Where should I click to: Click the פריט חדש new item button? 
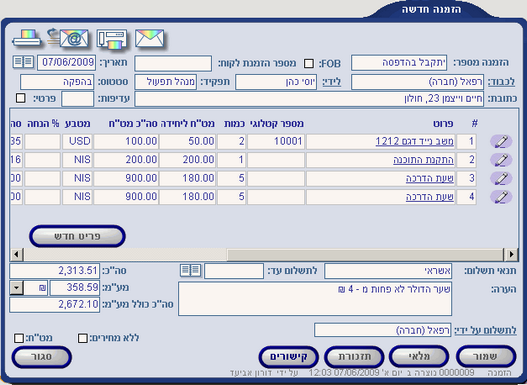point(77,236)
